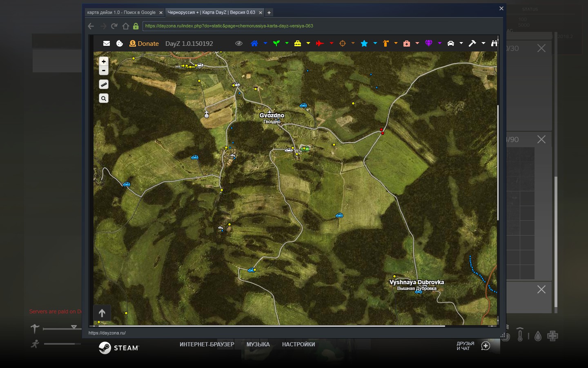
Task: Toggle blue house buildings layer
Action: pyautogui.click(x=254, y=43)
